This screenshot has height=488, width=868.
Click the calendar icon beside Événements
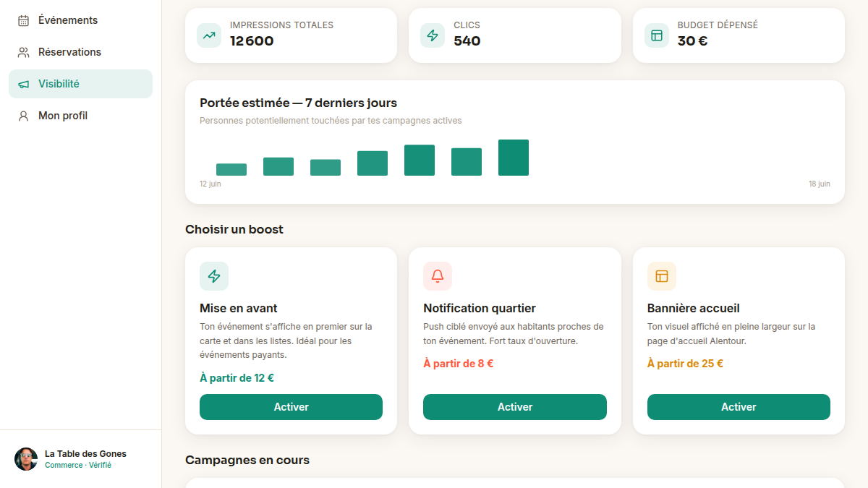tap(23, 20)
